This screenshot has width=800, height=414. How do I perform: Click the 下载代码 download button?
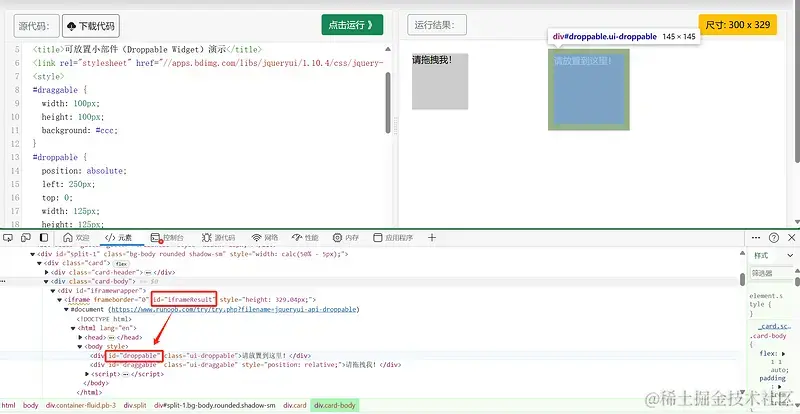[91, 26]
